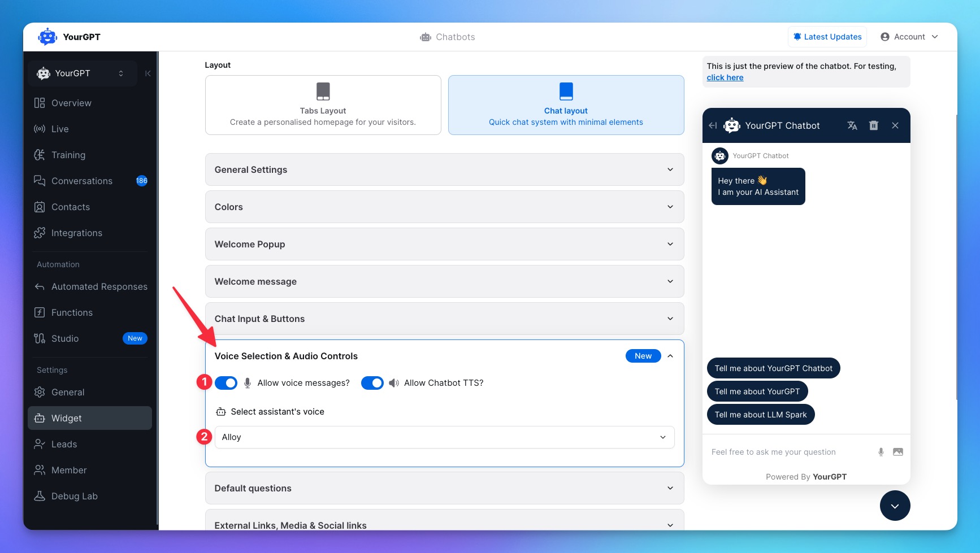Click the page vertical scrollbar
Viewport: 980px width, 553px height.
956,257
